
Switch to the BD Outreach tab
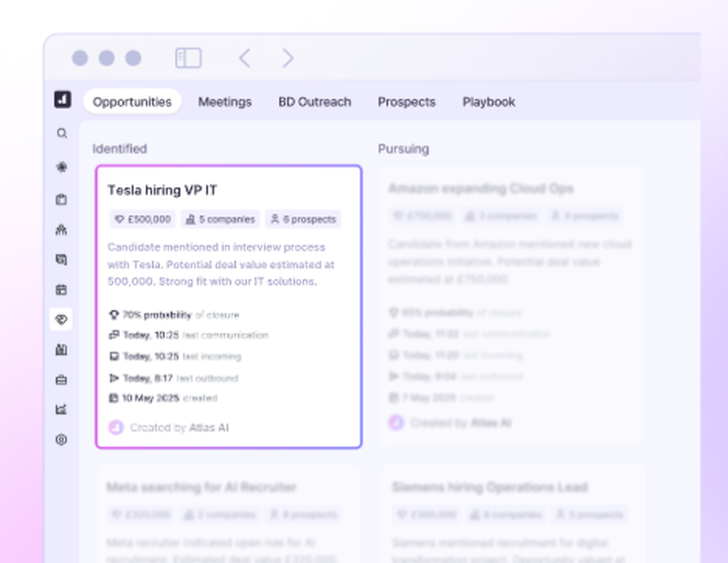(314, 102)
